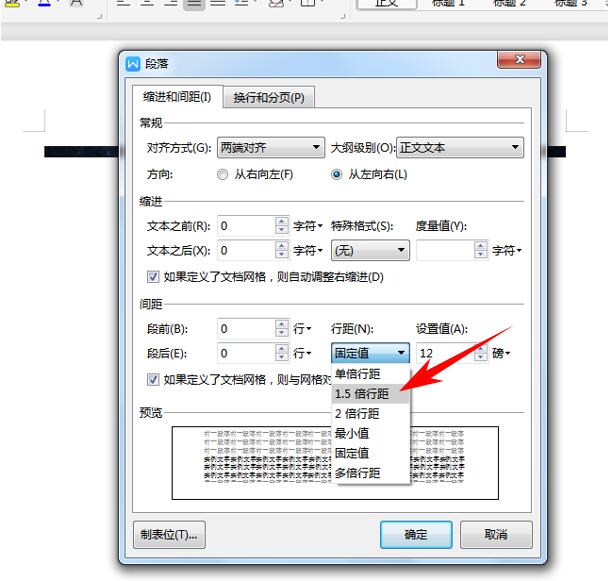The image size is (608, 581).
Task: Choose 最小值 from the line spacing list
Action: [370, 433]
